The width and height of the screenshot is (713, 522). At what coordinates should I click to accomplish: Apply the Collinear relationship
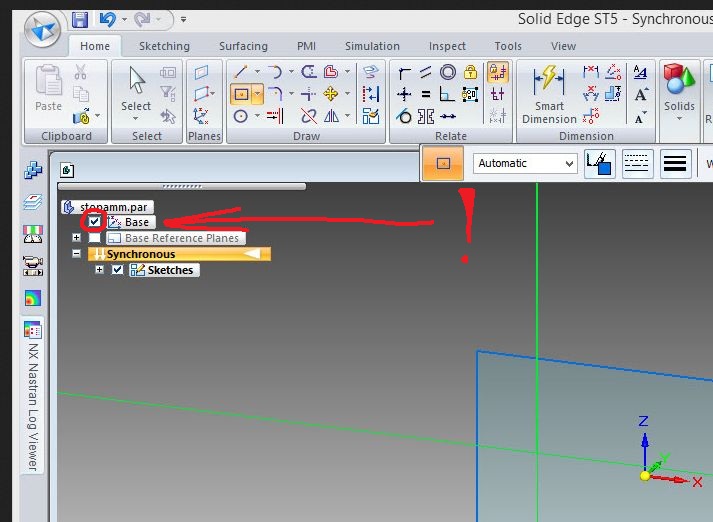pyautogui.click(x=448, y=116)
